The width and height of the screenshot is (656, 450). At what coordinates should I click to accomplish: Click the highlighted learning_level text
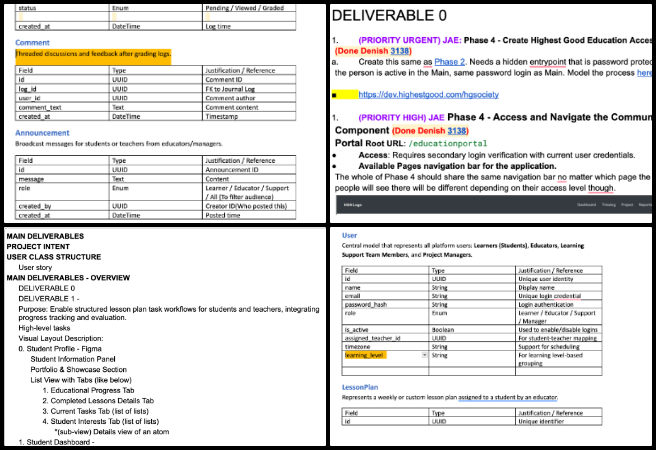point(365,355)
